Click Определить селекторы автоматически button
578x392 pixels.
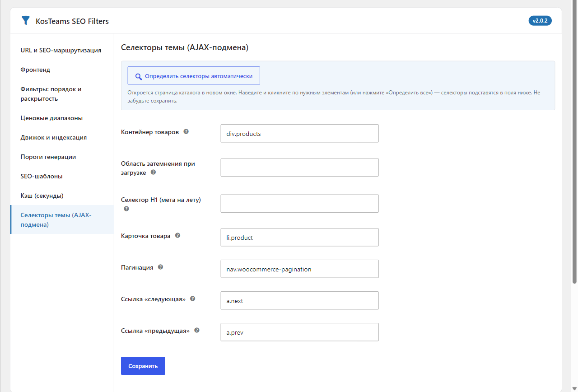coord(194,76)
